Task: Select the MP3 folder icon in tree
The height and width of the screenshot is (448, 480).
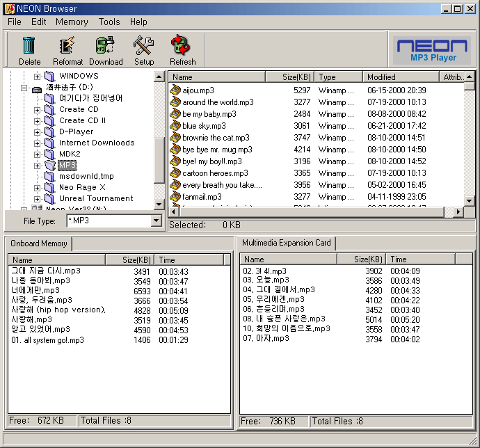Action: (x=50, y=165)
